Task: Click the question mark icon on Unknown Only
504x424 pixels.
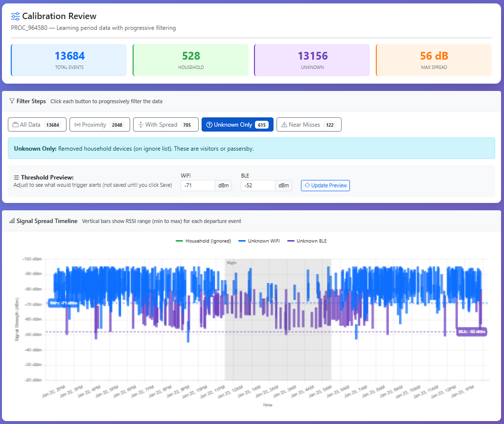Action: tap(208, 125)
